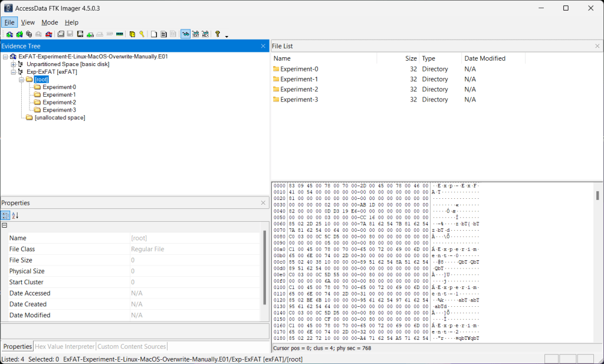Collapse the Exp-ExFAT [exFAT] node
Screen dimensions: 604x364
click(x=14, y=71)
